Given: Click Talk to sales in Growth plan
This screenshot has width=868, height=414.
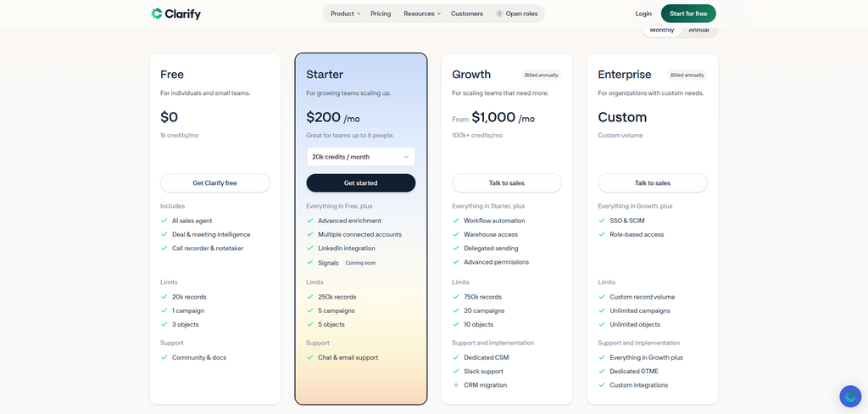Looking at the screenshot, I should [507, 183].
